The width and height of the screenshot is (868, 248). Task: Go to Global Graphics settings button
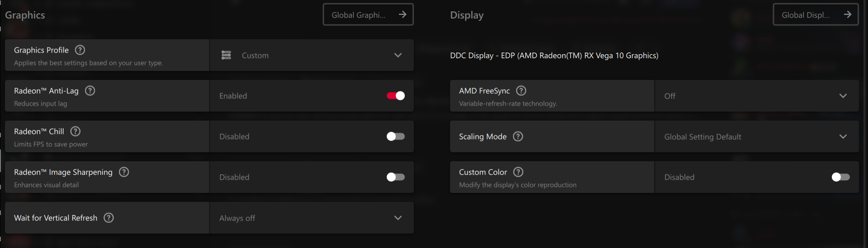click(368, 15)
